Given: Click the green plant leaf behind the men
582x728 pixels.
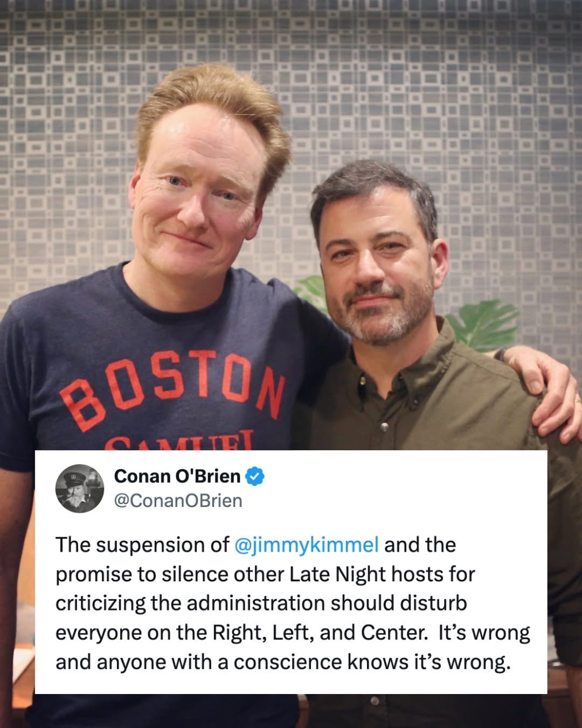Looking at the screenshot, I should click(x=480, y=324).
